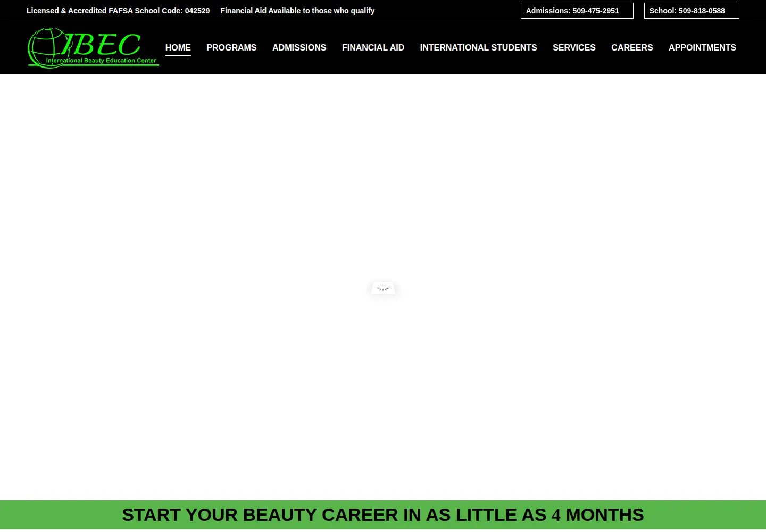Select International Students in navigation
Screen dimensions: 766x532
[x=478, y=47]
